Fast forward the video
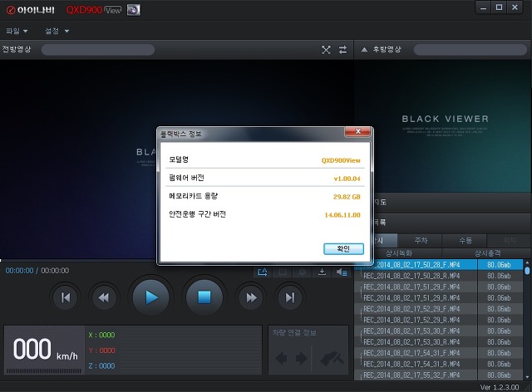The height and width of the screenshot is (392, 532). coord(251,297)
